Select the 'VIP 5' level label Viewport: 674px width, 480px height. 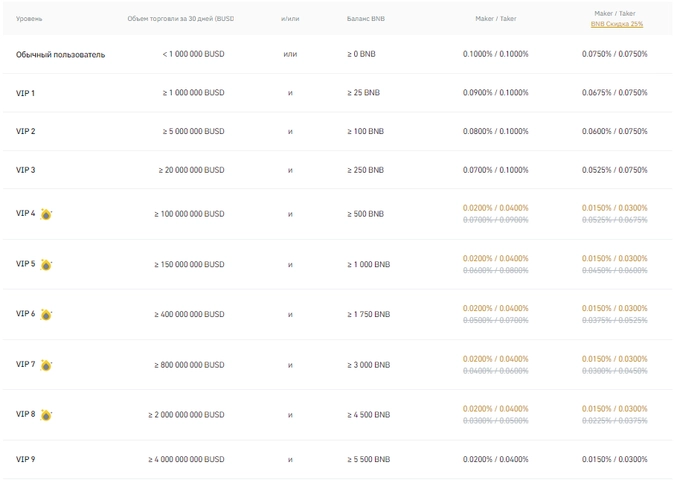[25, 263]
